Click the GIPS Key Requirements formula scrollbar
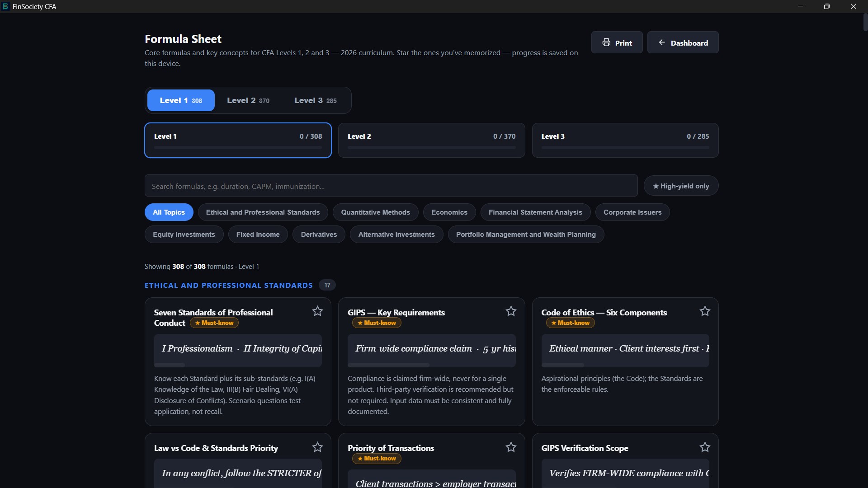This screenshot has width=868, height=488. pyautogui.click(x=388, y=365)
